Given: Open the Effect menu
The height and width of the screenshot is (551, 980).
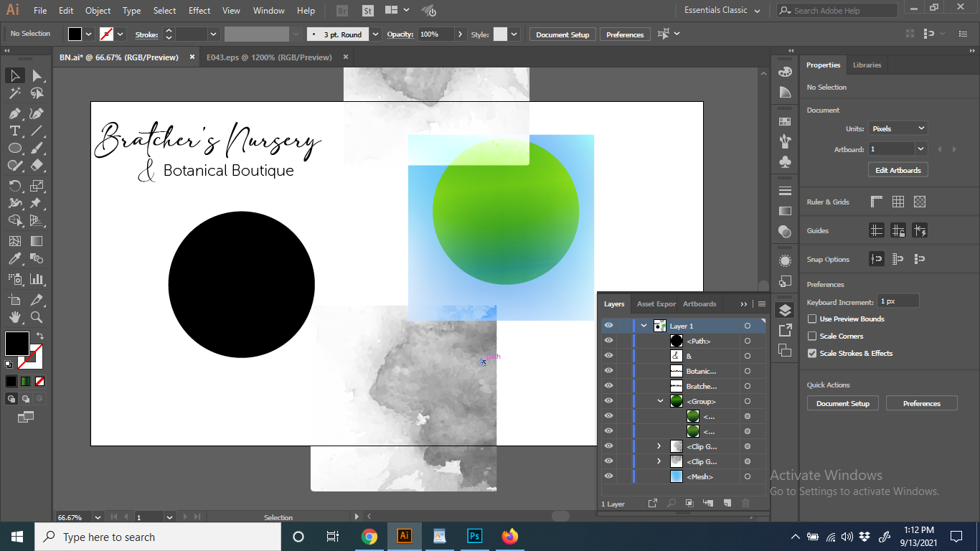Looking at the screenshot, I should (x=199, y=11).
